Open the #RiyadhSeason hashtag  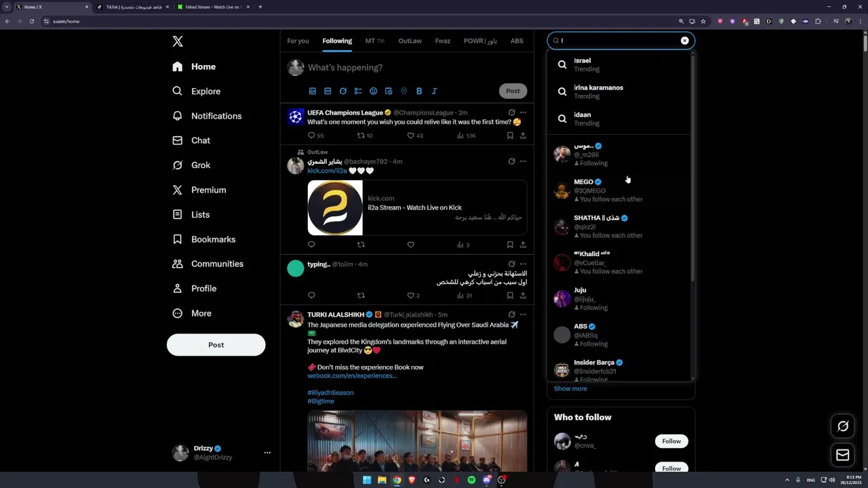click(330, 392)
